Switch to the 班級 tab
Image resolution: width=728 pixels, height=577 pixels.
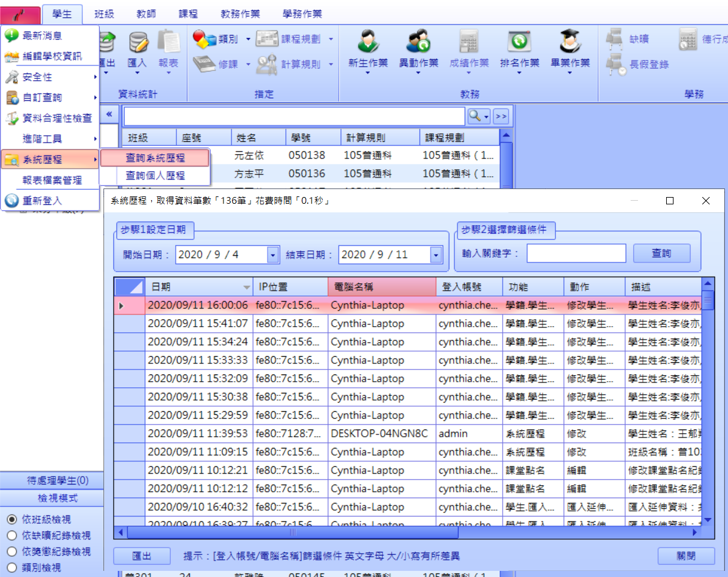pyautogui.click(x=104, y=14)
